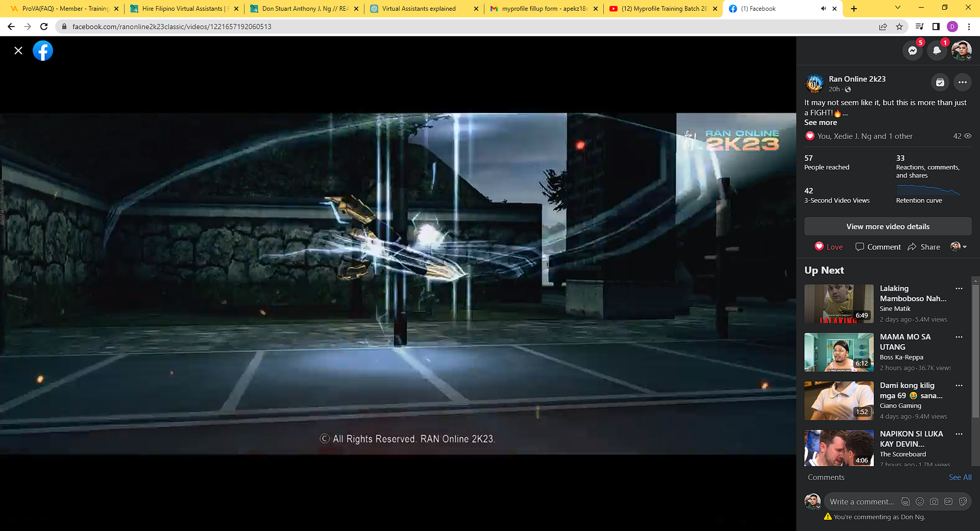Viewport: 980px width, 531px height.
Task: Reload the Facebook page
Action: 44,27
